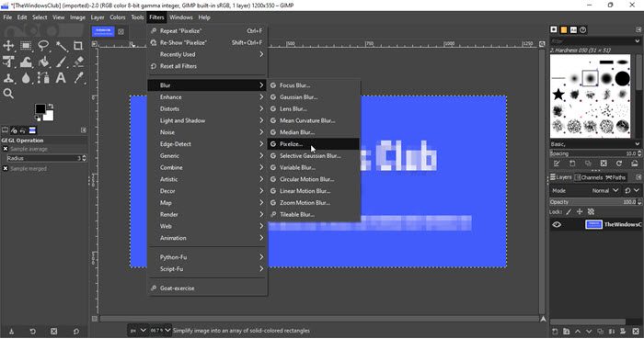Click the swap foreground/background colors arrow
The width and height of the screenshot is (644, 339).
[51, 106]
